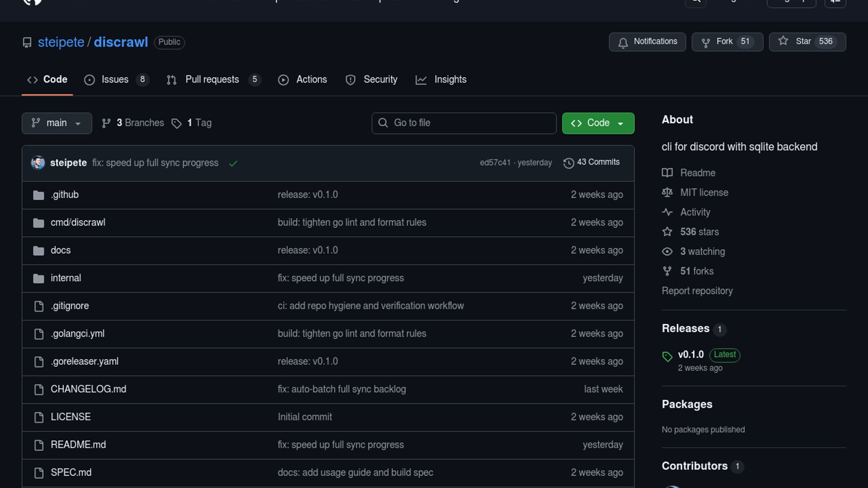868x488 pixels.
Task: Open the MIT license link
Action: [x=704, y=192]
